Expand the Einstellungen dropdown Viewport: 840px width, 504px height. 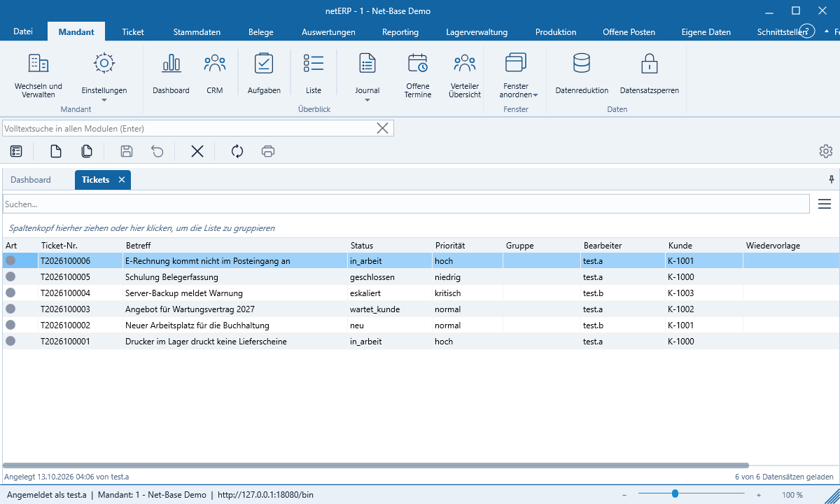104,100
